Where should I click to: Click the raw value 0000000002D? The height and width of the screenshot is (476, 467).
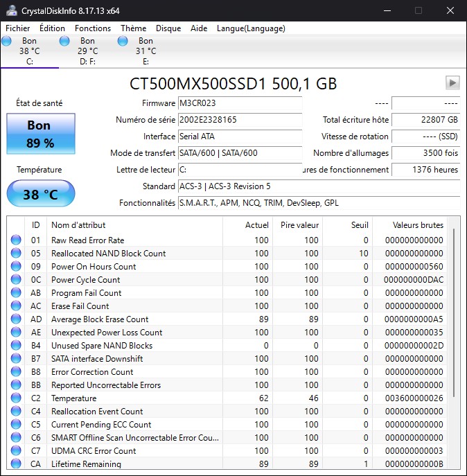pyautogui.click(x=414, y=346)
